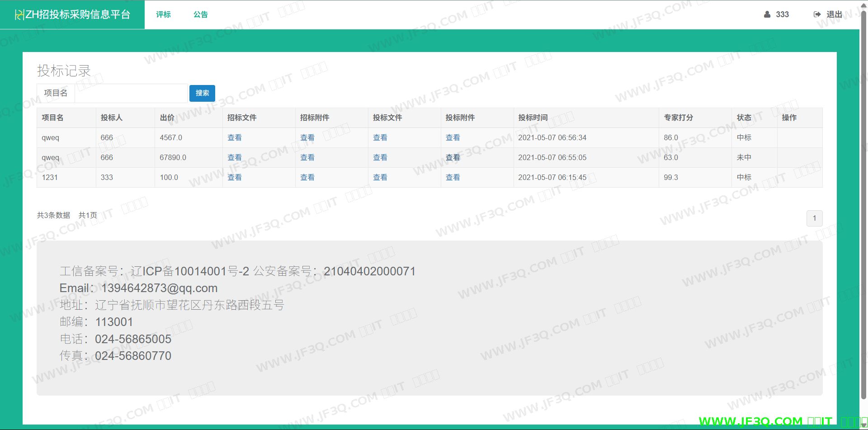View 投标附件 for the 67890.0 bid
The height and width of the screenshot is (430, 868).
pos(453,157)
